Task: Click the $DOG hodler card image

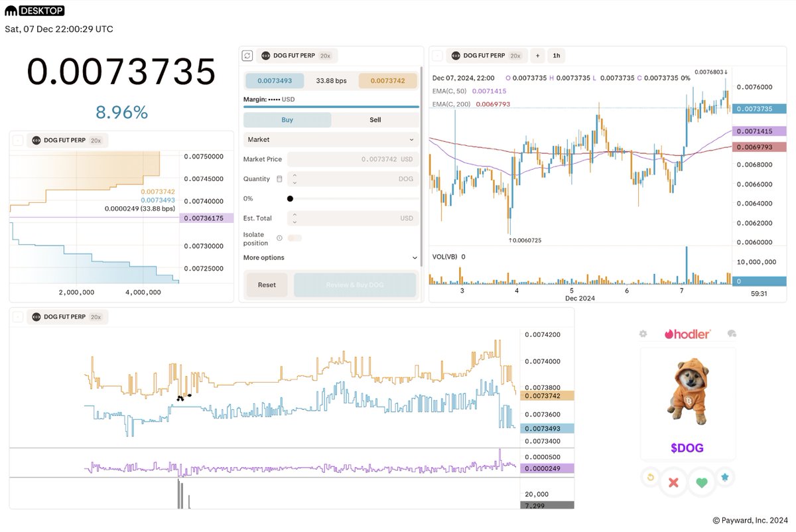Action: pos(687,391)
